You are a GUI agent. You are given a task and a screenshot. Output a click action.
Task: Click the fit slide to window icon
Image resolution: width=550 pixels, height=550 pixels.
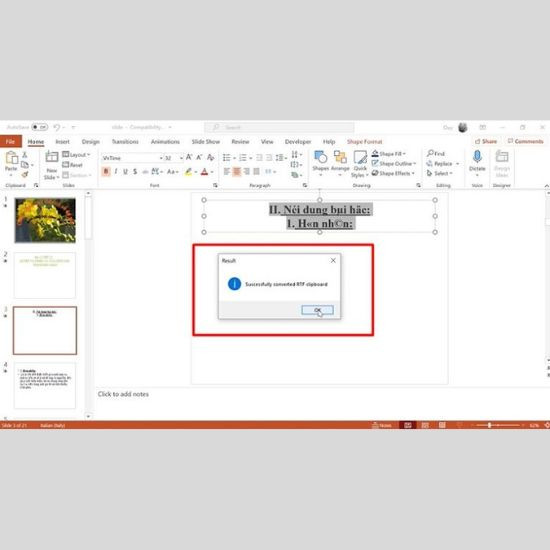tap(547, 425)
